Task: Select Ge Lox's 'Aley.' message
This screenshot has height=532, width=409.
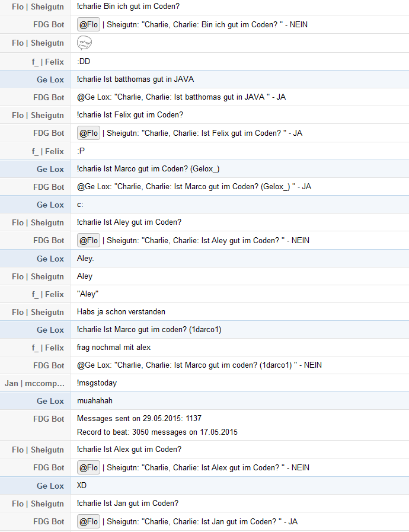Action: [x=85, y=258]
